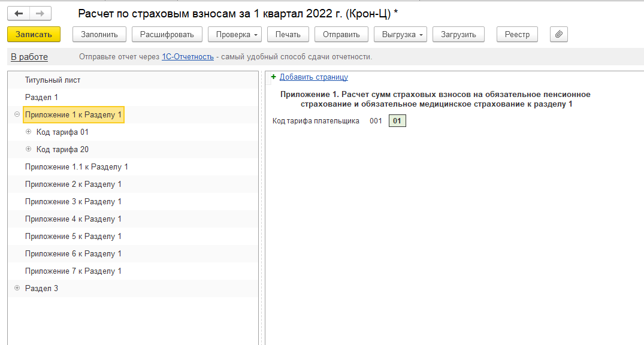
Task: Click the Заполнить button
Action: click(x=99, y=34)
